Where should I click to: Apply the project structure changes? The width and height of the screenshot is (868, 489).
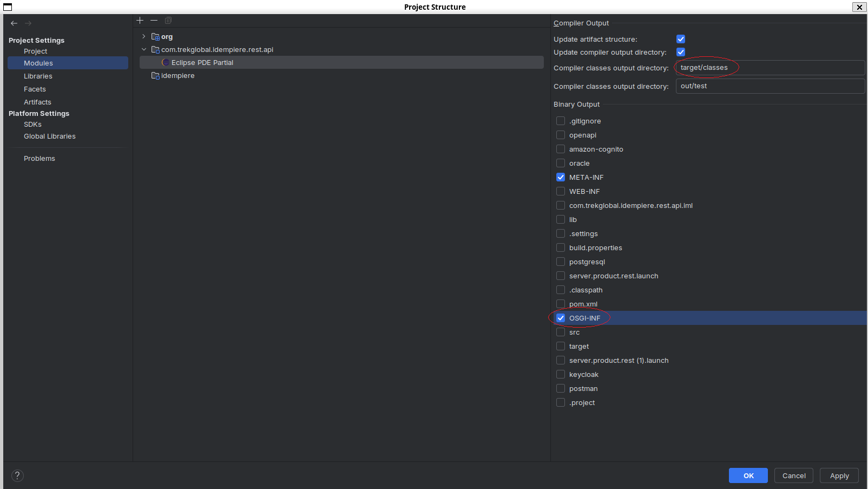tap(839, 475)
